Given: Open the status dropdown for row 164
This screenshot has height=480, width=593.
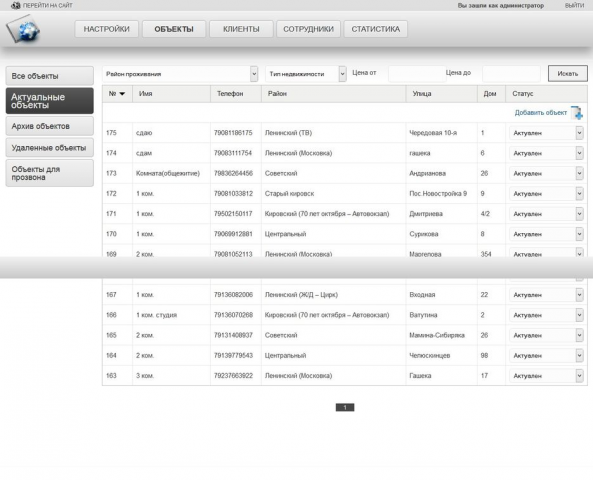Looking at the screenshot, I should 546,356.
